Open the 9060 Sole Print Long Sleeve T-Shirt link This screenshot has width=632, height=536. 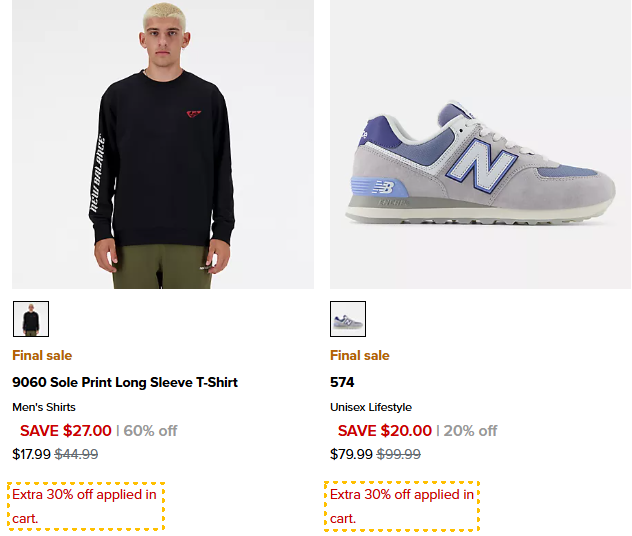(x=125, y=382)
